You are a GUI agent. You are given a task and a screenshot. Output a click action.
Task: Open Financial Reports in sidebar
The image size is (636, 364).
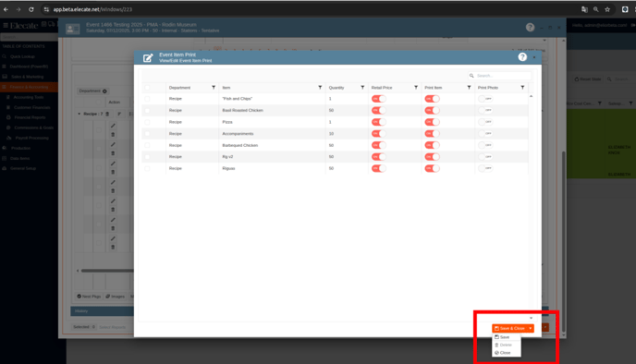29,117
